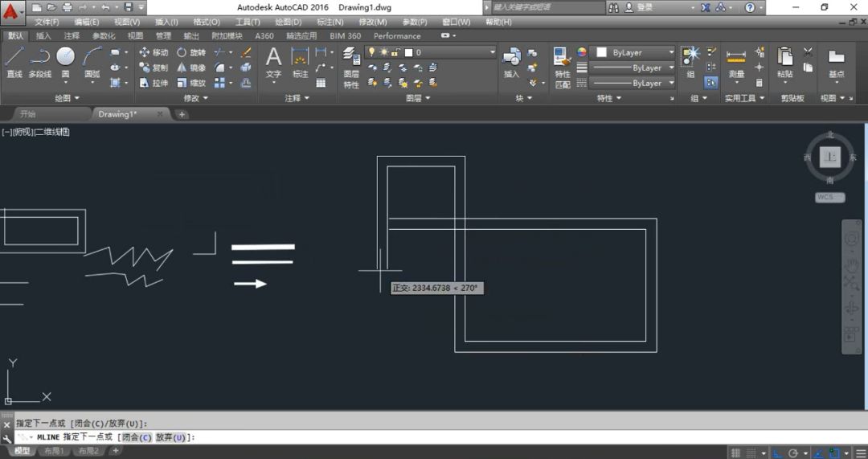The image size is (868, 459).
Task: Switch to the Performance ribbon tab
Action: click(x=397, y=36)
